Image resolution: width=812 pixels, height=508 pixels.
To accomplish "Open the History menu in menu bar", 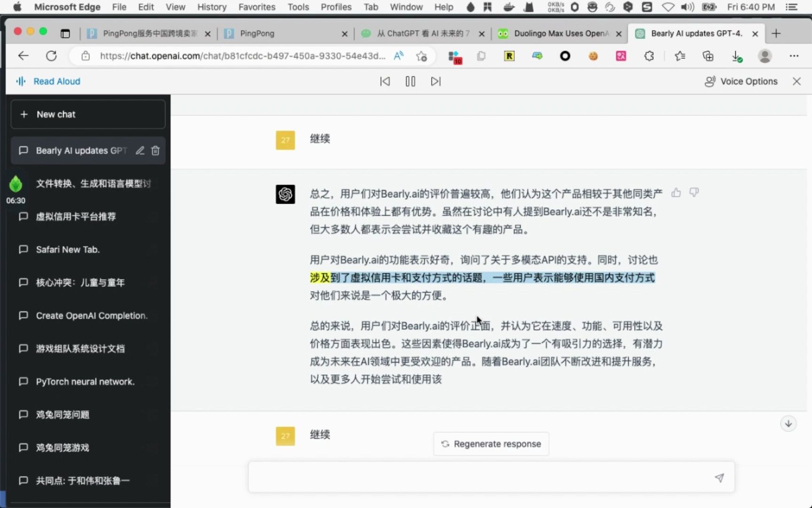I will coord(211,7).
